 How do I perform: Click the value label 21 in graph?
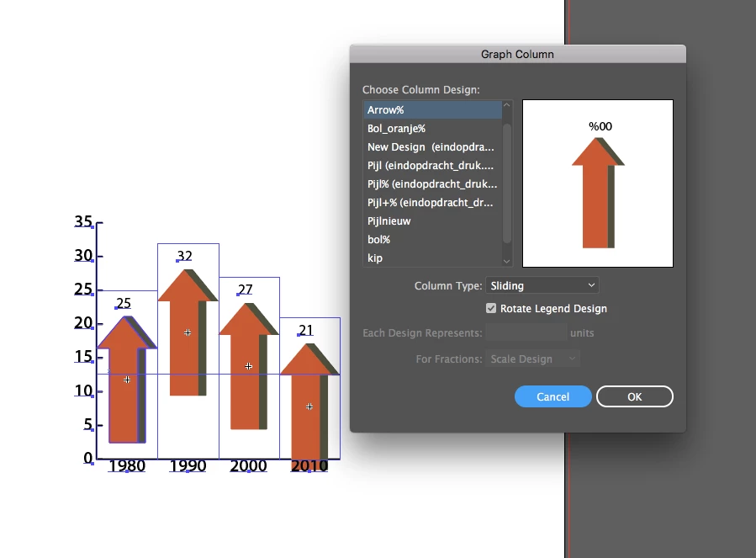(x=305, y=330)
